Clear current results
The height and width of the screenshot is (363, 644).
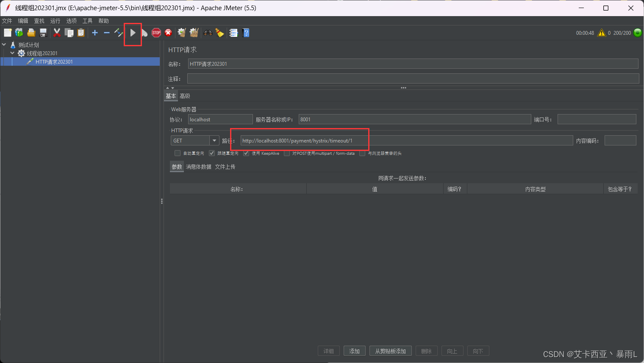click(182, 33)
